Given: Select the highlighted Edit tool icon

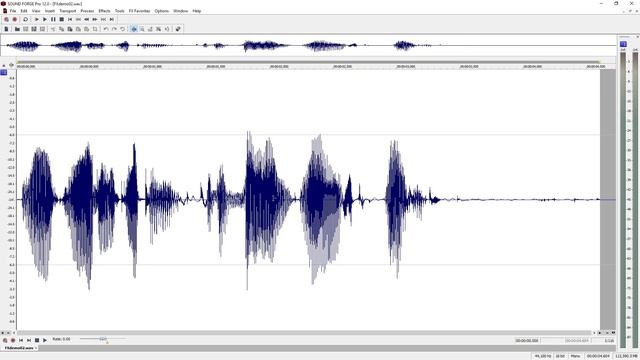Looking at the screenshot, I should (133, 29).
